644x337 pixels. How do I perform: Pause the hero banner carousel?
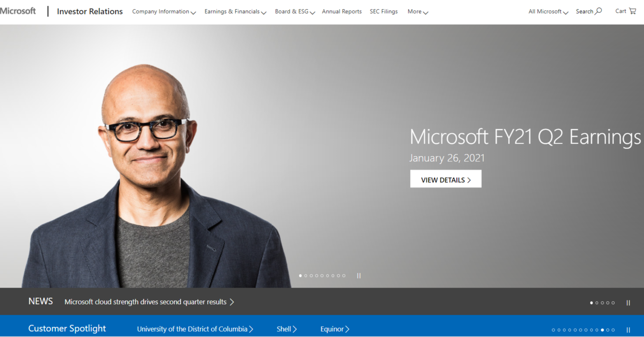359,276
